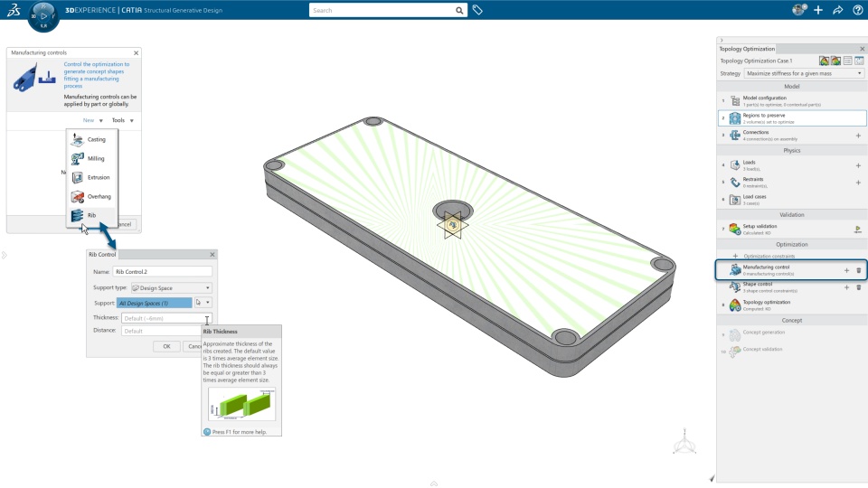Open the Support type dropdown
Screen dimensions: 868x488
coord(171,287)
